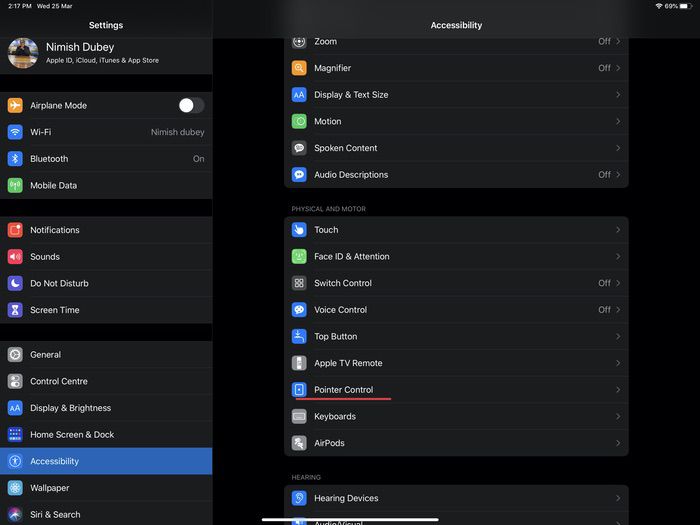Toggle the Airplane Mode switch
This screenshot has width=700, height=525.
192,106
